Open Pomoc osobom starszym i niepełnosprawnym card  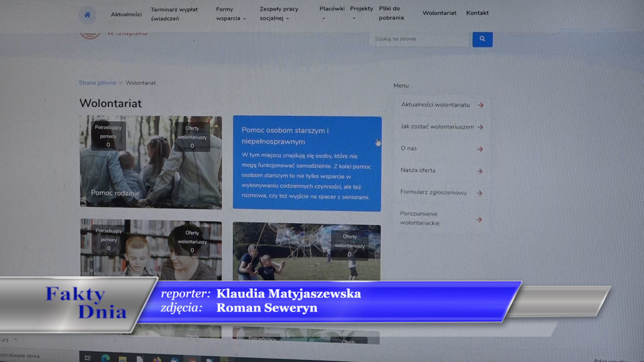[307, 164]
